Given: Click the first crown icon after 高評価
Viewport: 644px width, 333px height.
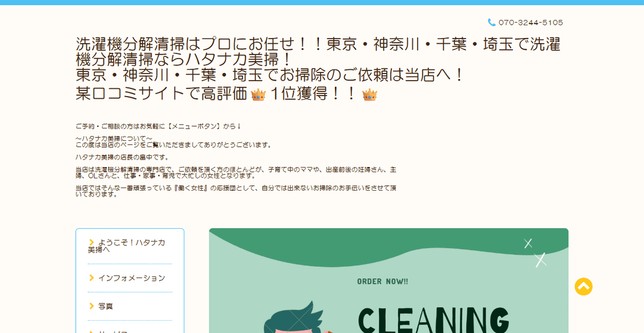Looking at the screenshot, I should click(x=258, y=95).
